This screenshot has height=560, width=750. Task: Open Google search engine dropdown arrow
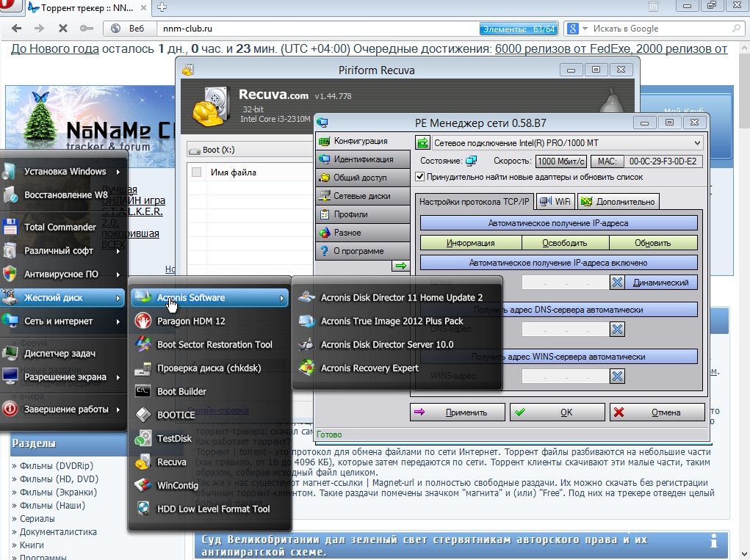coord(584,29)
